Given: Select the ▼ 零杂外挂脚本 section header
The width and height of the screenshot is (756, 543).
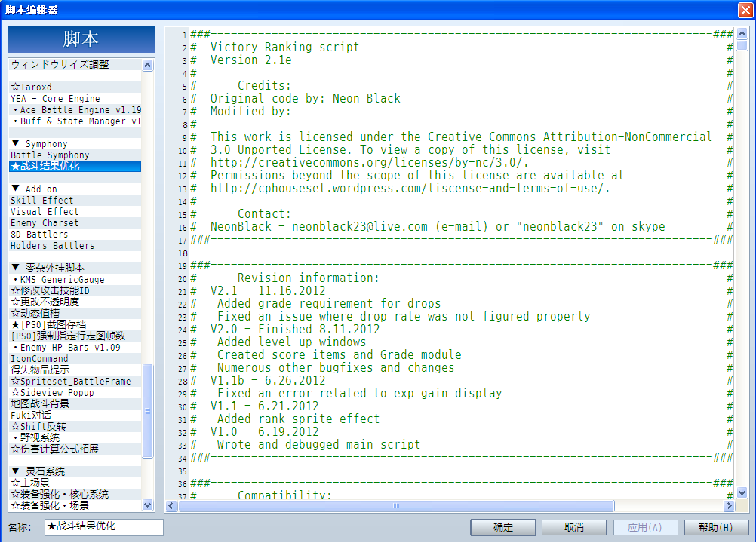Looking at the screenshot, I should tap(75, 268).
